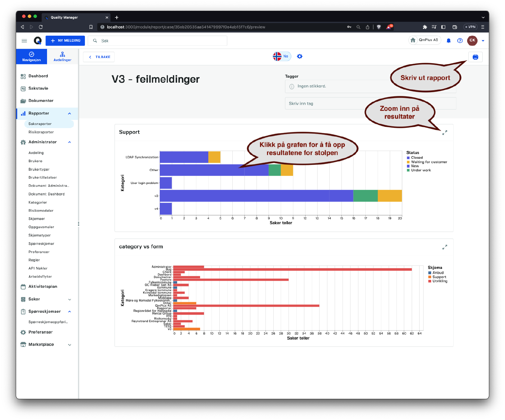
Task: Toggle the browser VPN indicator
Action: [x=470, y=27]
